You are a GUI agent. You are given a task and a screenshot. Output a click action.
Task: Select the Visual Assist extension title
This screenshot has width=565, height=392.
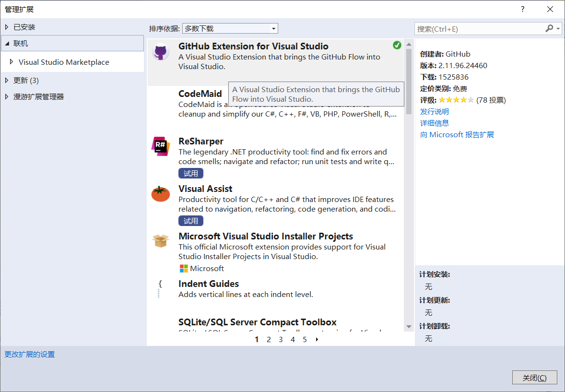(x=205, y=189)
